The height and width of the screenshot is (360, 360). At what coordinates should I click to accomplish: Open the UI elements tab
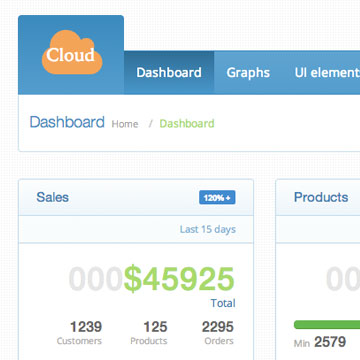[x=327, y=73]
